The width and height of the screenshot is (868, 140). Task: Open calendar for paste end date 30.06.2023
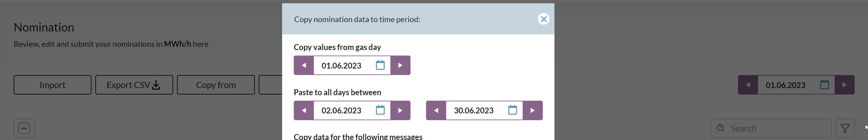pos(512,110)
